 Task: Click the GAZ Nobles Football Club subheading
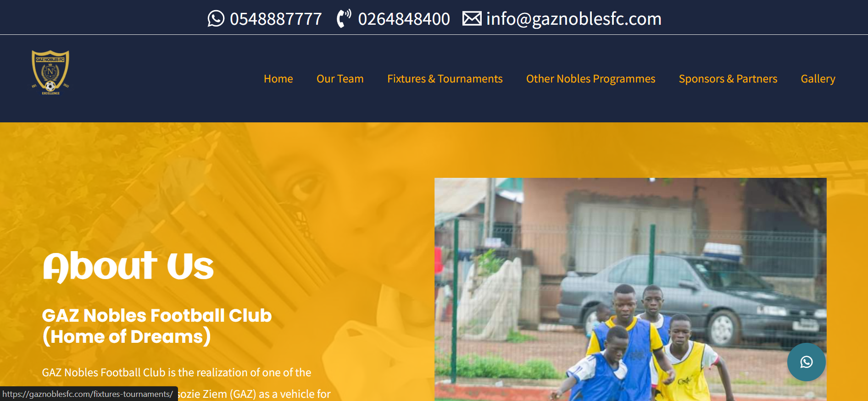[157, 315]
